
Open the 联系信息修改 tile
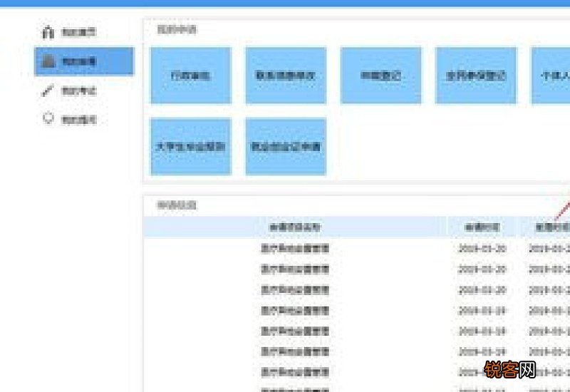[x=286, y=76]
